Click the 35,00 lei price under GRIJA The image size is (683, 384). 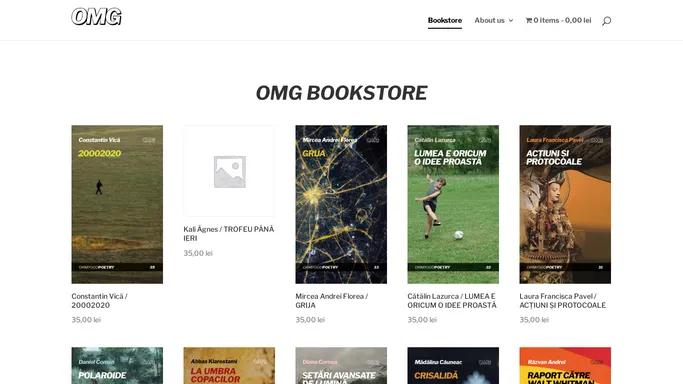[310, 320]
